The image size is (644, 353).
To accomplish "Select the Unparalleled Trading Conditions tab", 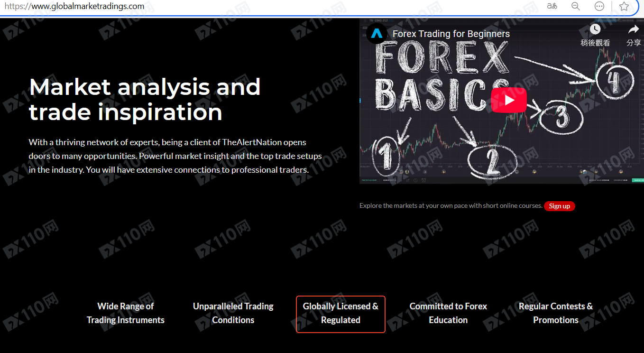I will 233,313.
